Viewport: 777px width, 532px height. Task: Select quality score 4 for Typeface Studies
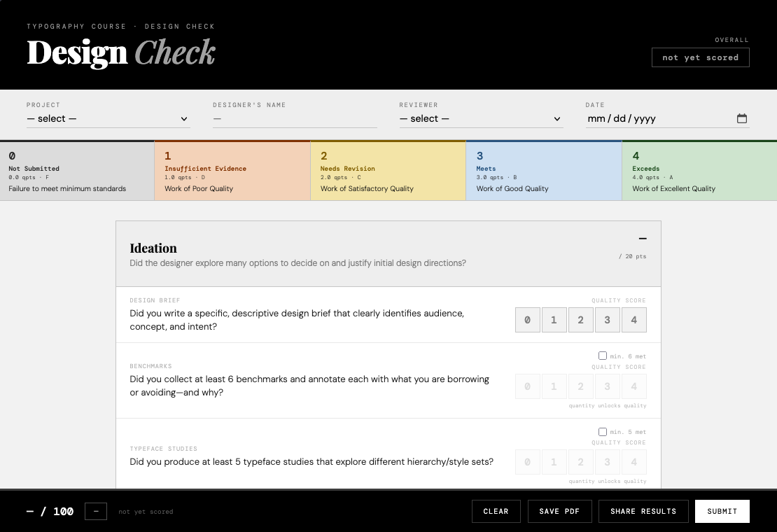633,462
